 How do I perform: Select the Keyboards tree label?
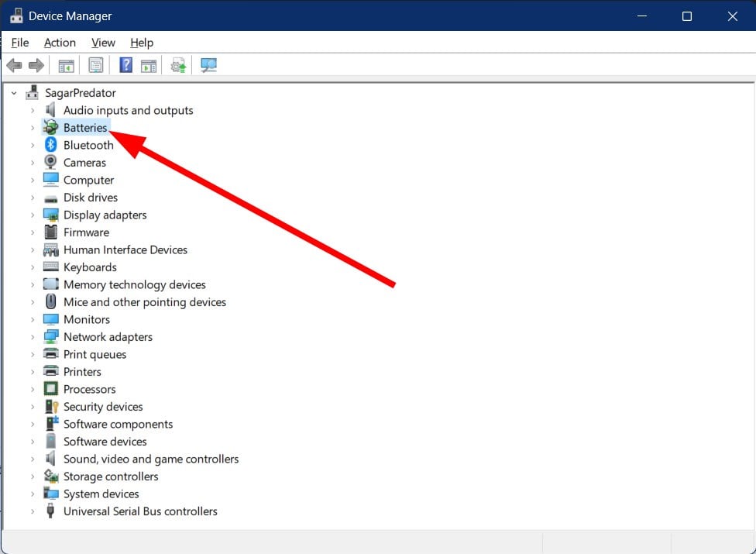[90, 267]
